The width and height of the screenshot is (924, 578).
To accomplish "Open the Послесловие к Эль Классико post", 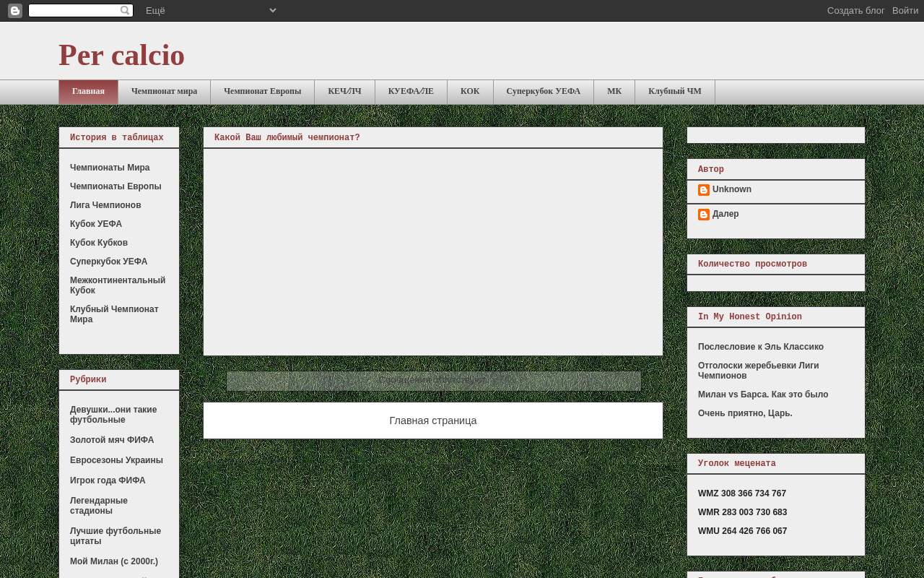I will (761, 347).
